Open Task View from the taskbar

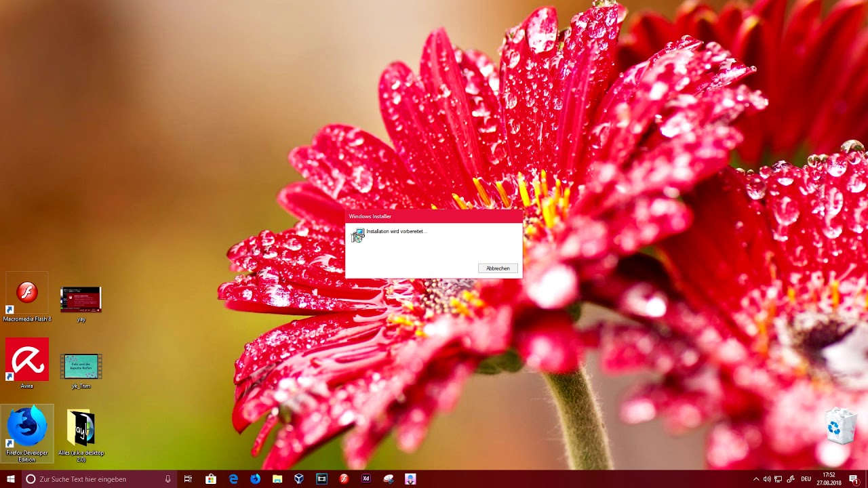click(x=188, y=479)
